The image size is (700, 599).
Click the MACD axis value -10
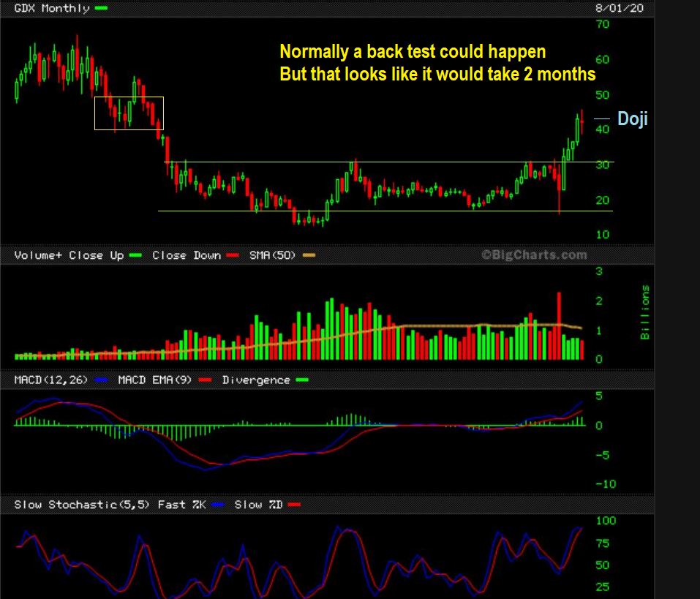tap(606, 484)
